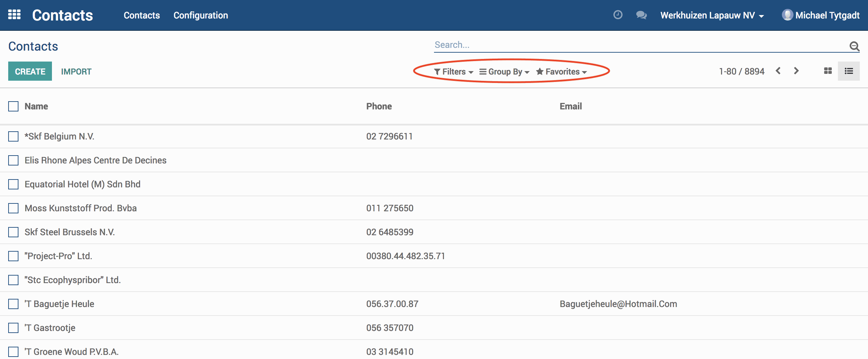The image size is (868, 359).
Task: Click the IMPORT button
Action: click(76, 71)
